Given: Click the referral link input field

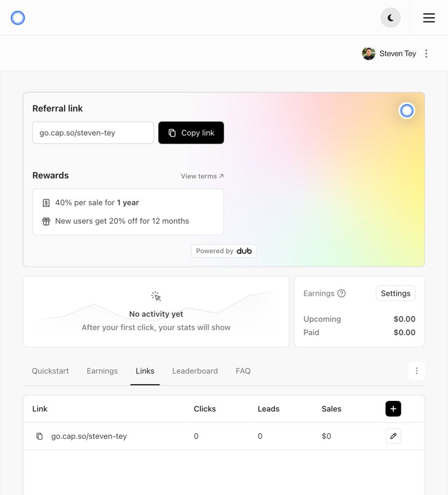Looking at the screenshot, I should [x=93, y=133].
